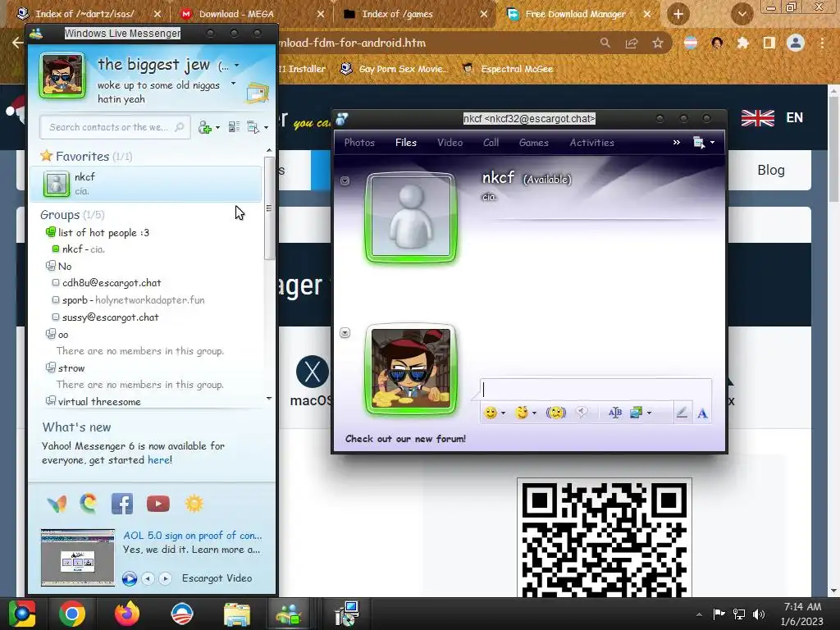Click the blue font 'A' icon
The width and height of the screenshot is (840, 630).
pyautogui.click(x=702, y=413)
